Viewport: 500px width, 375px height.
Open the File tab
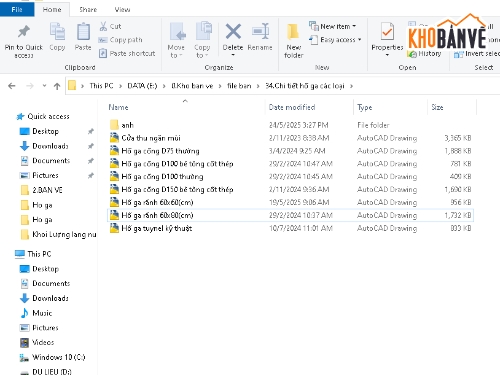[x=17, y=9]
